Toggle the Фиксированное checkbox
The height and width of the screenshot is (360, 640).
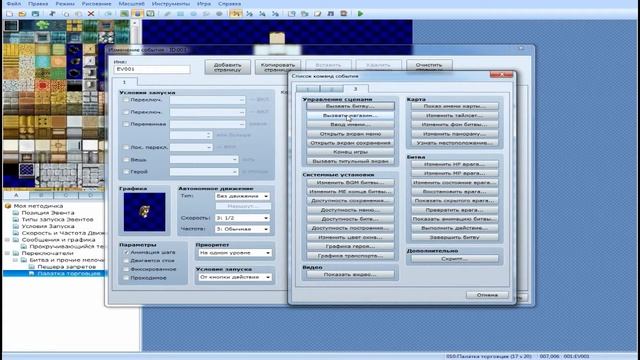[x=126, y=269]
